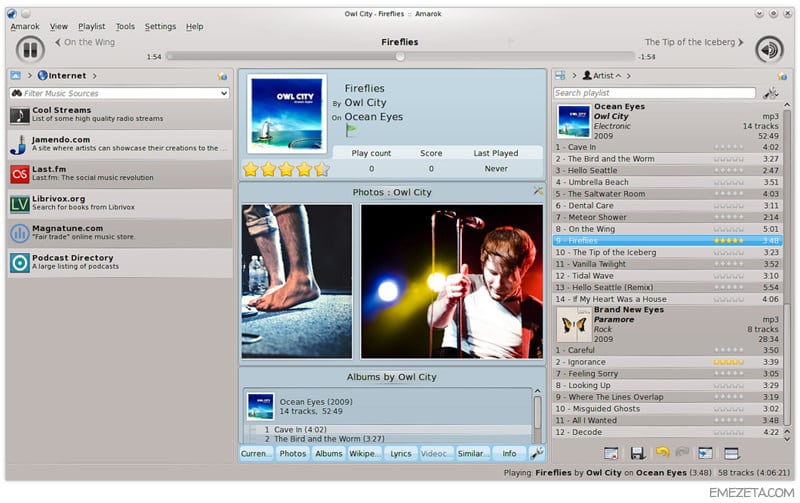Expand the chevron after Internet breadcrumb
Viewport: 800px width, 503px height.
[94, 76]
